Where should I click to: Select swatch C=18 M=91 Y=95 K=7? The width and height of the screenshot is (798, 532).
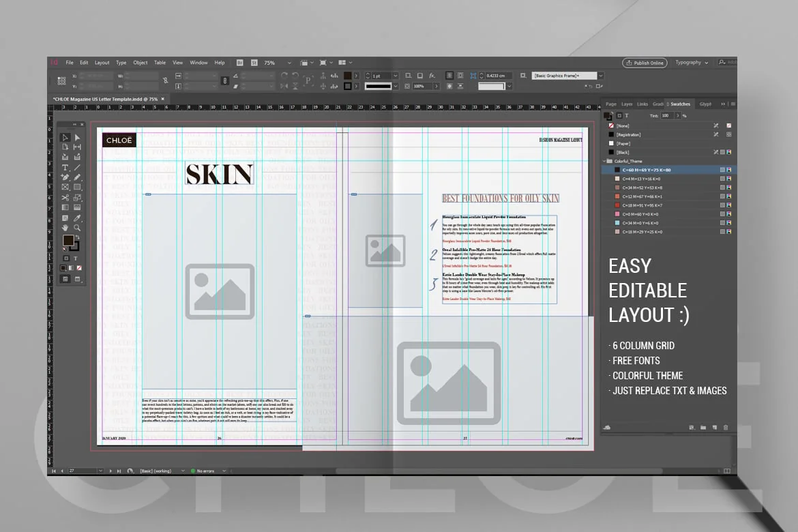point(669,205)
